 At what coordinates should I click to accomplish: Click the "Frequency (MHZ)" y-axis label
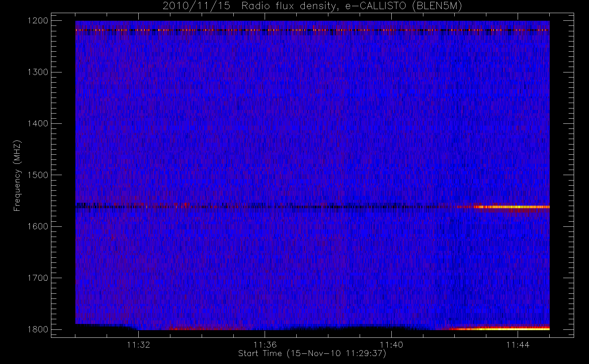pos(17,175)
